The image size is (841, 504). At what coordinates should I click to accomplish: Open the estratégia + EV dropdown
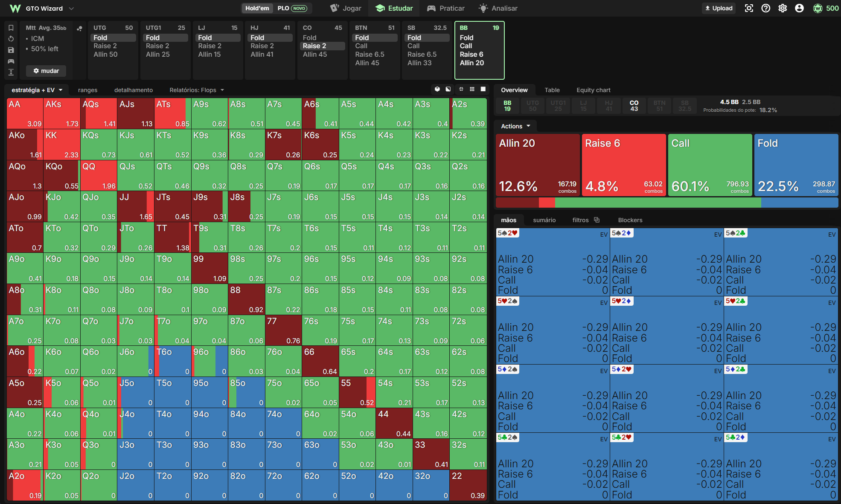pyautogui.click(x=37, y=90)
